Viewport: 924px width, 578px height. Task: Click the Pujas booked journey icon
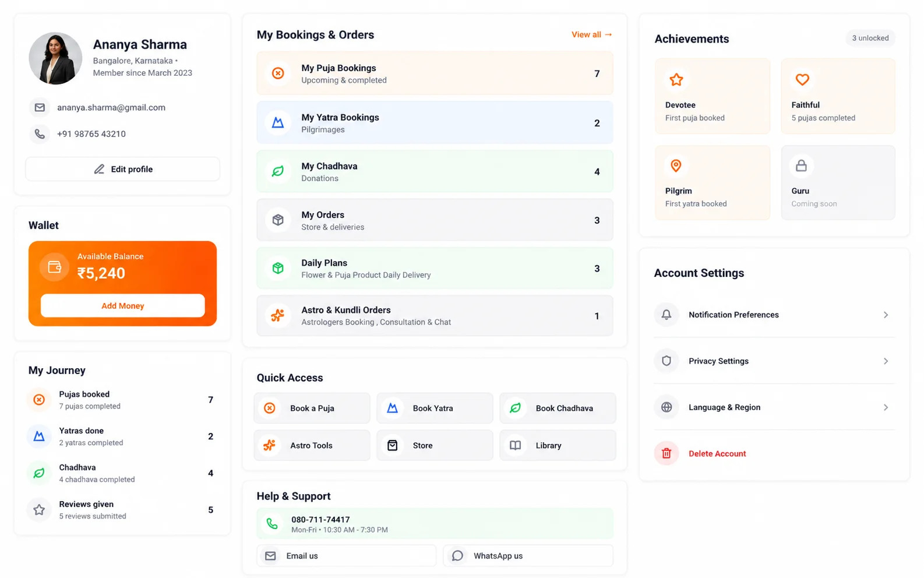pos(39,400)
